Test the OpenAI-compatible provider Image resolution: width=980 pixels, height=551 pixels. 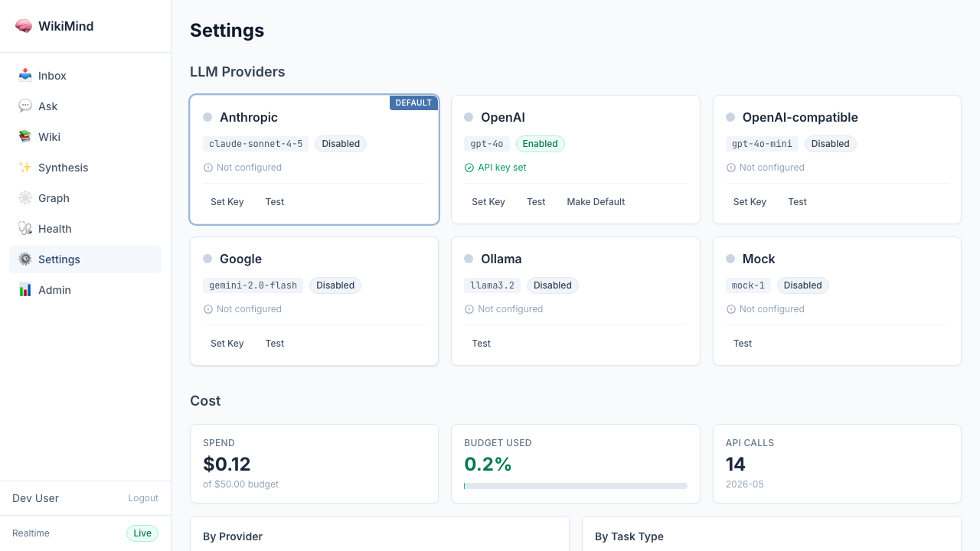[798, 202]
